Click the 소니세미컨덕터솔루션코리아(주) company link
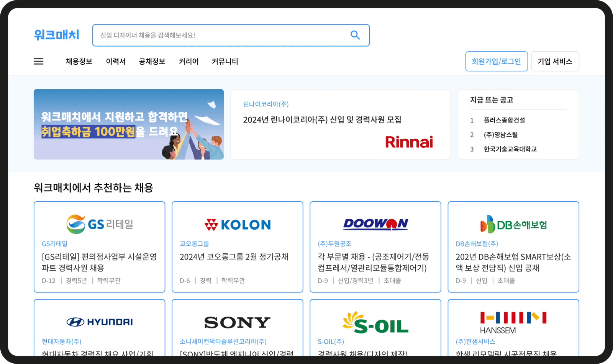613x364 pixels. click(223, 341)
